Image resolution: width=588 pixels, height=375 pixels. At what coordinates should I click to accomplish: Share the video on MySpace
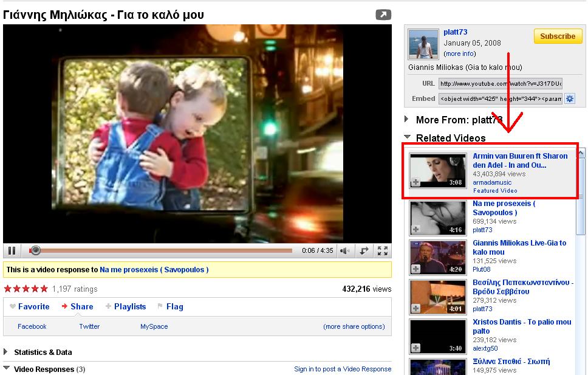pos(154,326)
